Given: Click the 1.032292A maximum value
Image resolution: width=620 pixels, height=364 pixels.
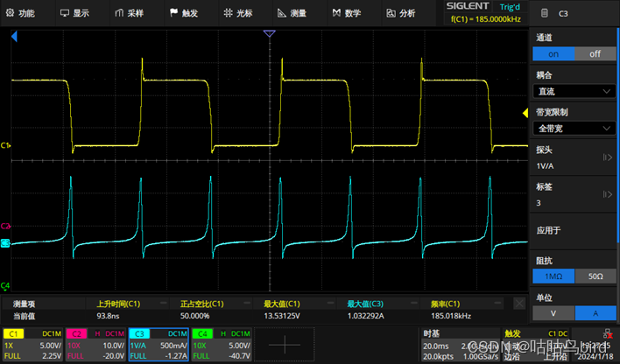Looking at the screenshot, I should (366, 316).
